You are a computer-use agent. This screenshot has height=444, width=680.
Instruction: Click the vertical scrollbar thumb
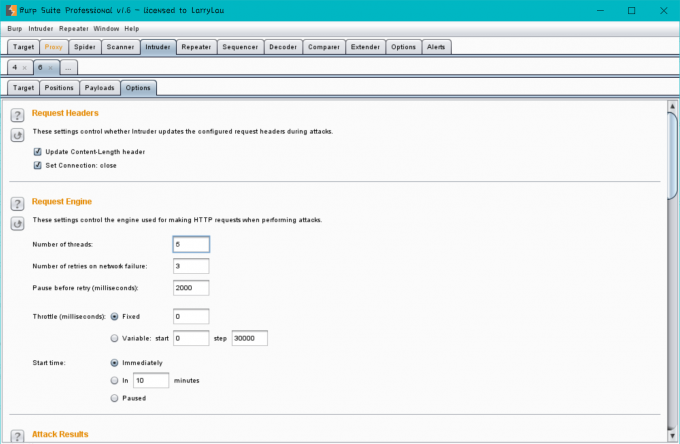pos(672,155)
